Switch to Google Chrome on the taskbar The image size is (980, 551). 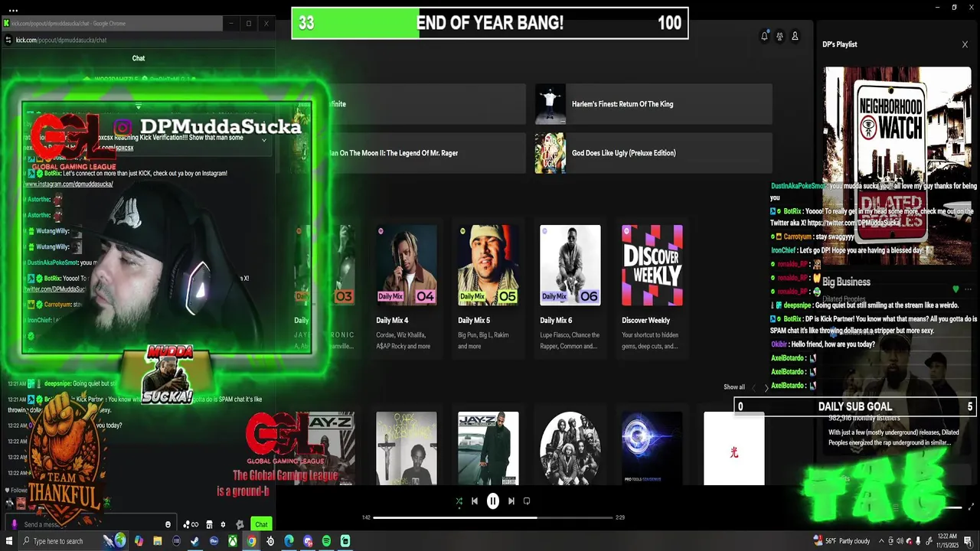251,541
